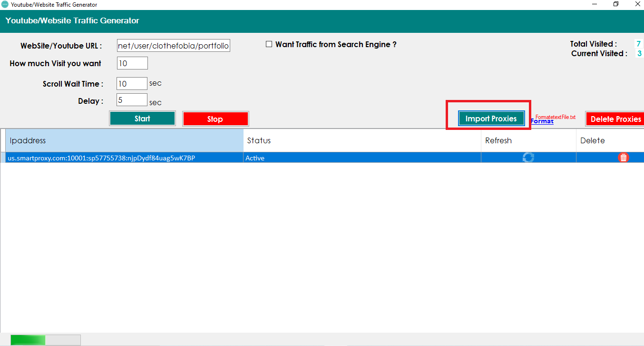Click the Total Visited counter value
This screenshot has height=346, width=644.
point(639,43)
